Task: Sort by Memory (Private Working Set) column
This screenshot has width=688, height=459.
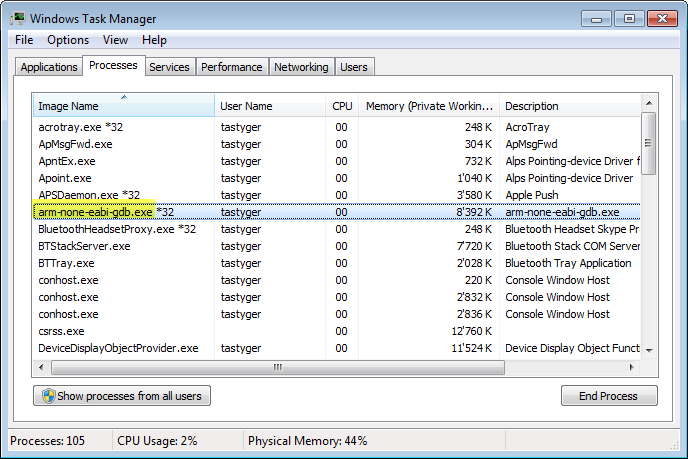Action: pos(429,106)
